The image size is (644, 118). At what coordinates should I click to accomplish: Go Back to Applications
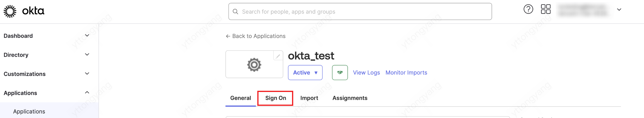pos(255,36)
